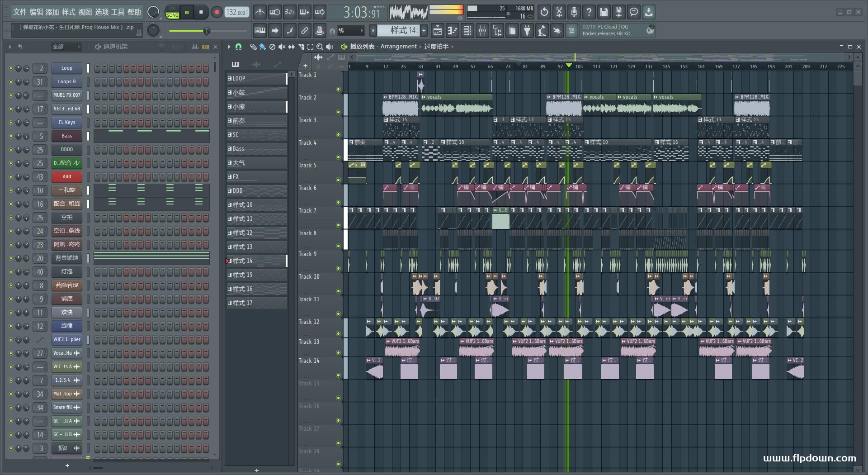Open the 帮助 menu
This screenshot has width=868, height=475.
[134, 12]
